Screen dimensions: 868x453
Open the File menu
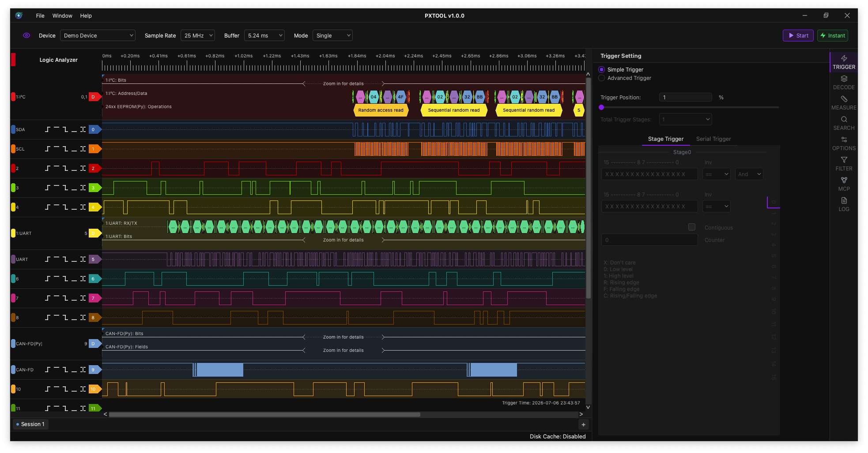click(x=40, y=15)
